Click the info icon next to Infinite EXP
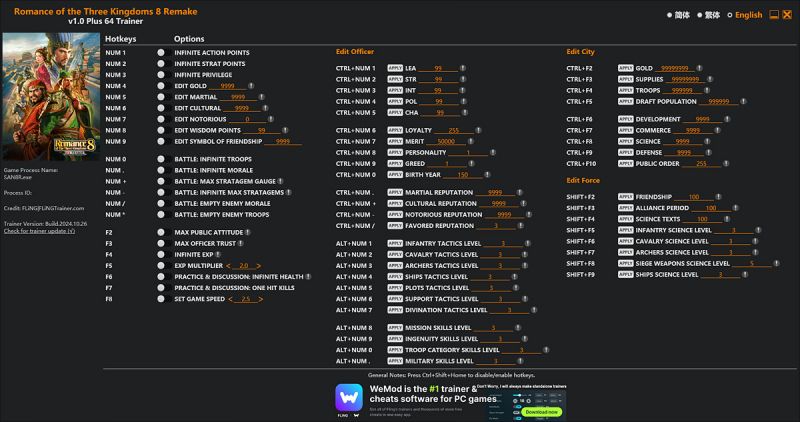This screenshot has width=800, height=422. tap(218, 254)
